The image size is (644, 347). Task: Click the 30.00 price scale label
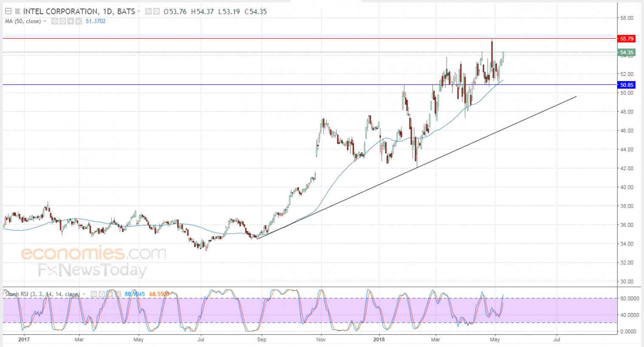(627, 282)
